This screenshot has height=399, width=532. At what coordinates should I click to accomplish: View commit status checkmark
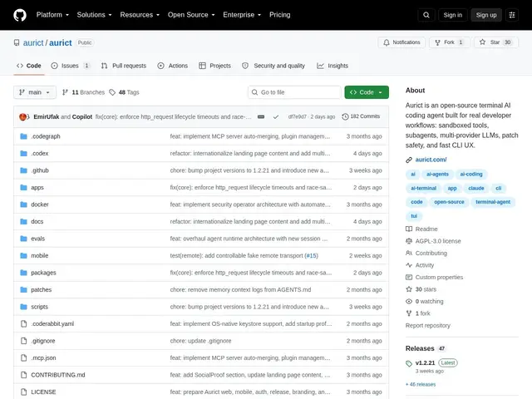point(276,116)
